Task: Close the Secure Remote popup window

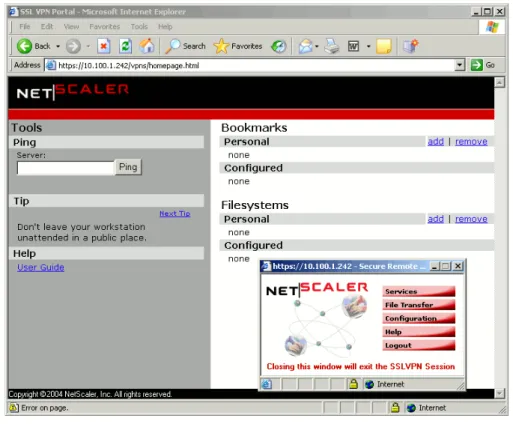Action: click(458, 266)
